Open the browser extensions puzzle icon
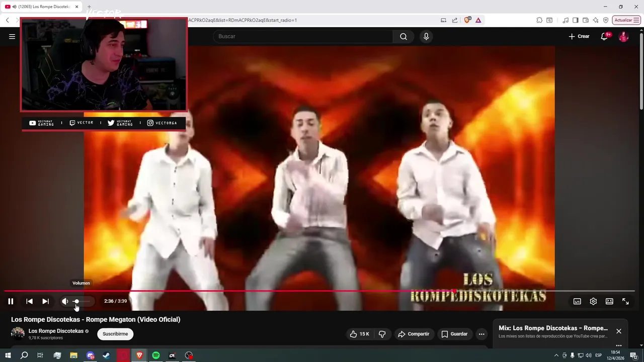The height and width of the screenshot is (362, 644). pos(539,20)
